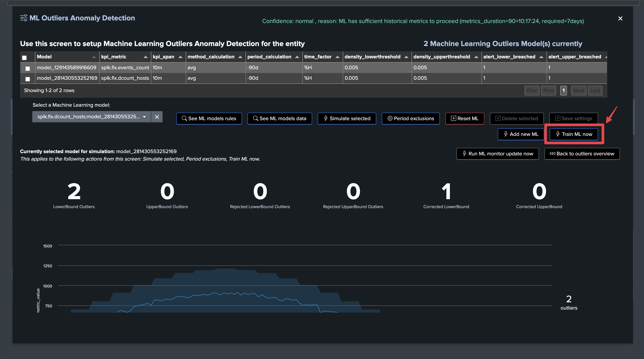Click lightning icon on Add new ML
The image size is (644, 359).
click(506, 134)
